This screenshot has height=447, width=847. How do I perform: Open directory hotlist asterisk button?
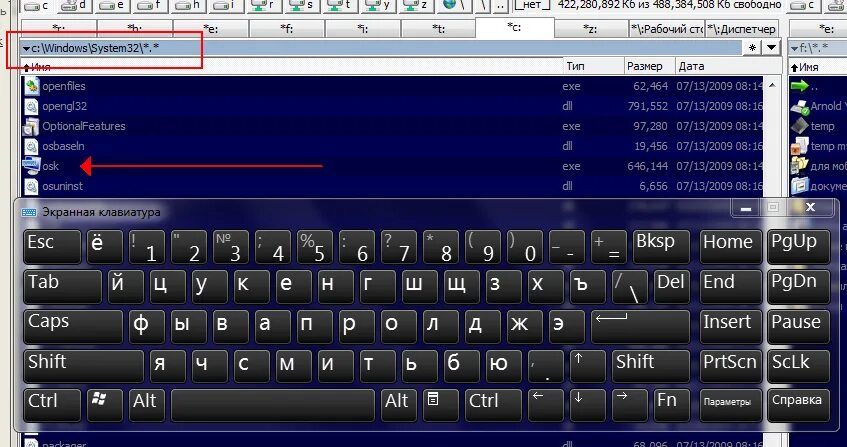(x=752, y=48)
